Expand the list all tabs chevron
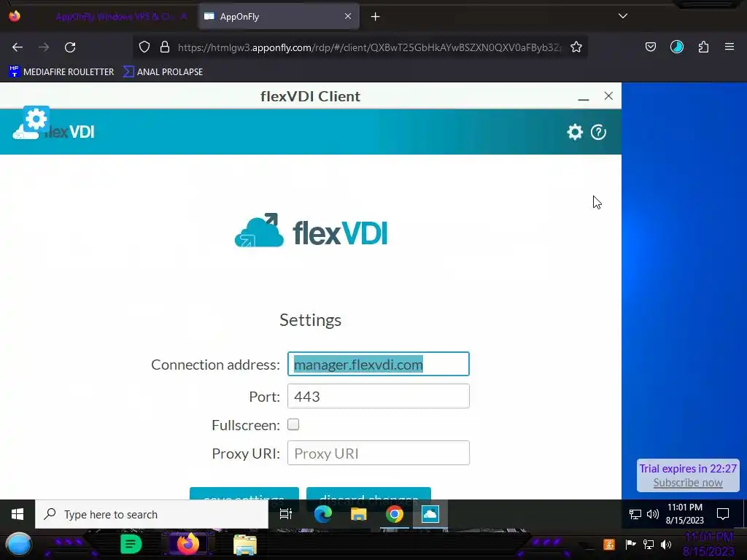Screen dimensions: 747x560 pos(623,16)
